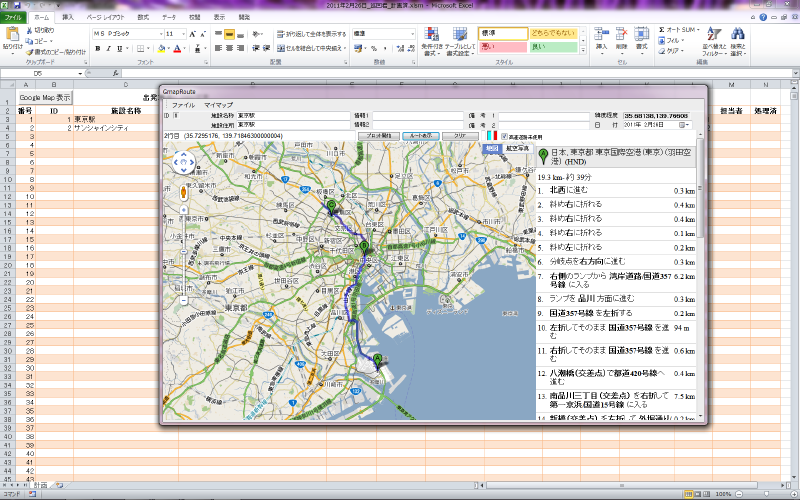Open the マイマップ menu in GmapRoute

[x=218, y=104]
